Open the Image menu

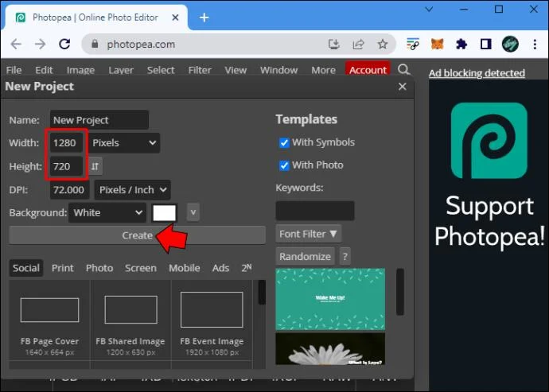point(80,70)
